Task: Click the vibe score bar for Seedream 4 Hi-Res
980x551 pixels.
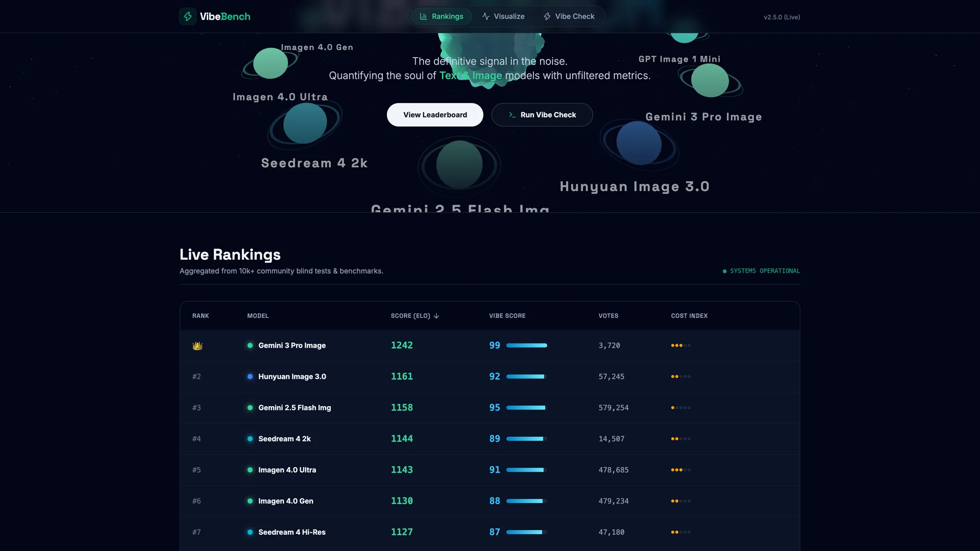Action: [527, 532]
